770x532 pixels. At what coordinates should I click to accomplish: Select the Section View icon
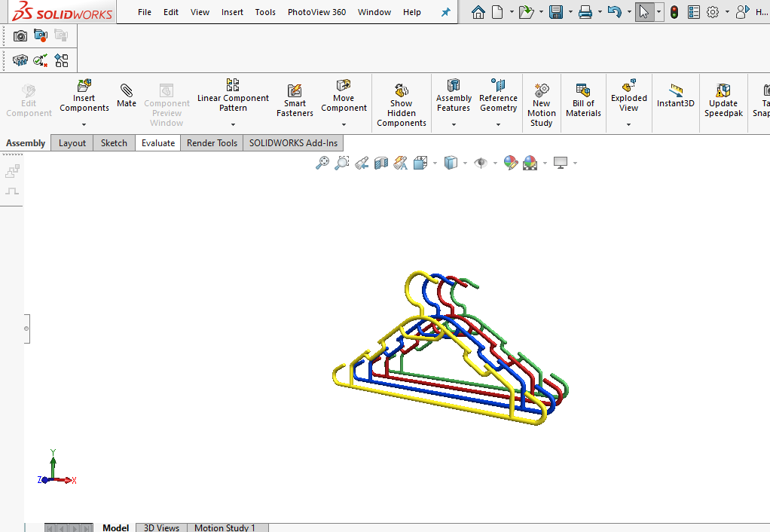click(381, 163)
